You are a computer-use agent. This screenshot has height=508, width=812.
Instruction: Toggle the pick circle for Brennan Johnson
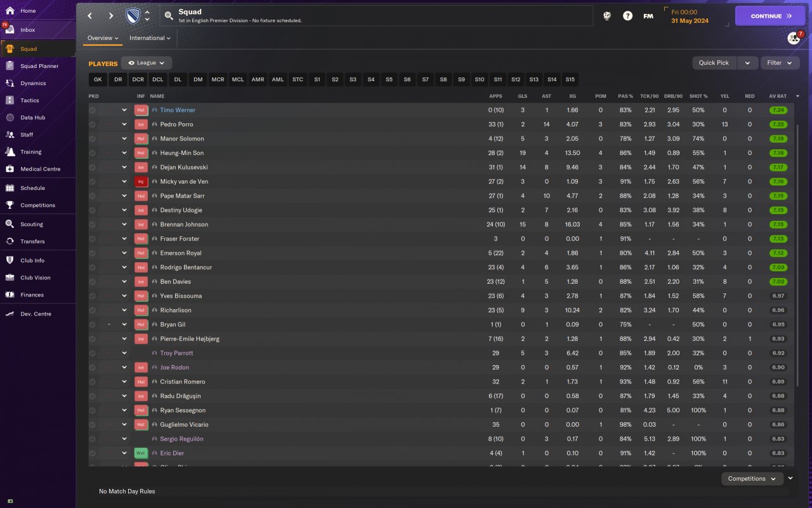click(93, 224)
